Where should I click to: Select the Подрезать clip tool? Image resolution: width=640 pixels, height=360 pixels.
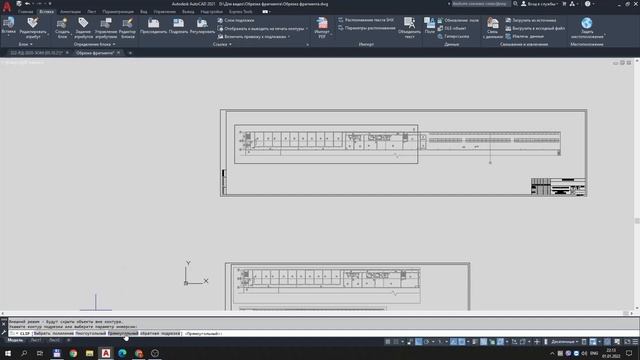[178, 26]
